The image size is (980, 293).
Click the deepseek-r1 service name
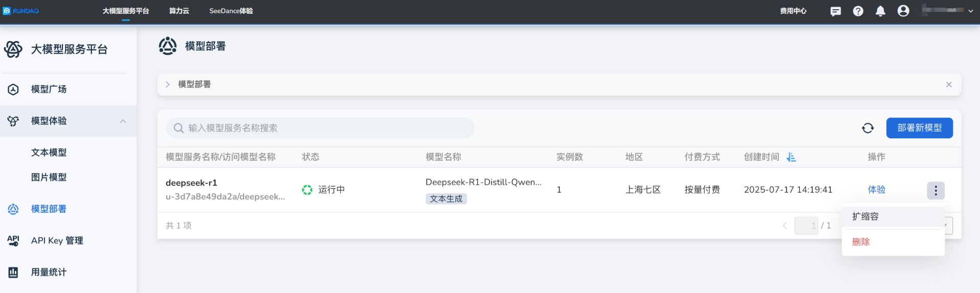(191, 183)
